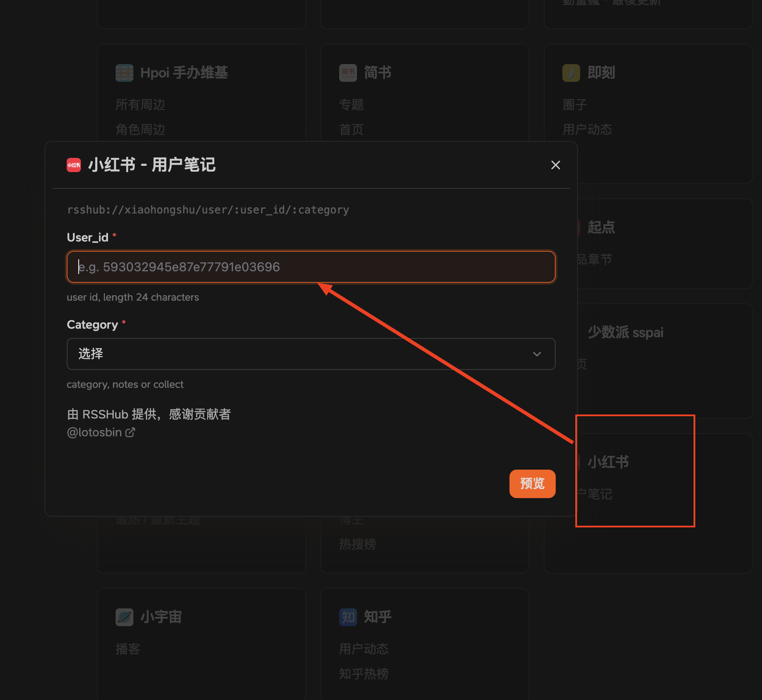Open 圈子 under 即刻
The image size is (762, 700).
click(575, 105)
